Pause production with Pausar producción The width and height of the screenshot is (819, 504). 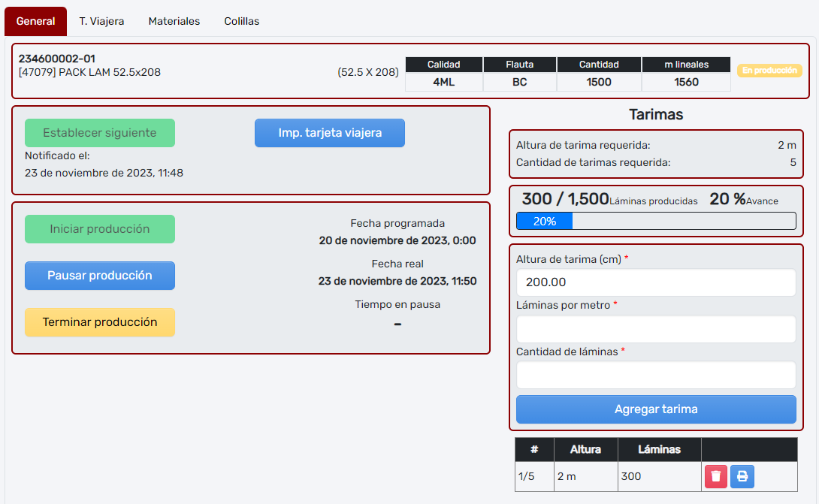coord(100,276)
